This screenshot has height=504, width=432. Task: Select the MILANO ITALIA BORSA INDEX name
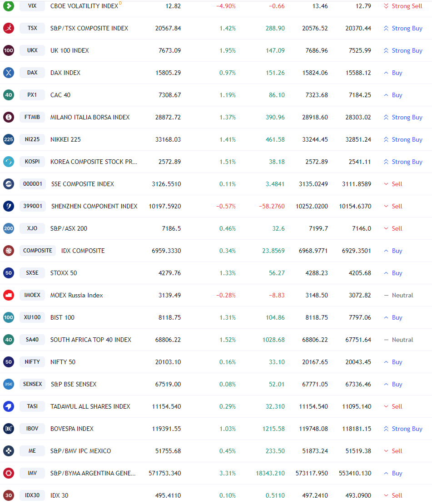[x=90, y=117]
